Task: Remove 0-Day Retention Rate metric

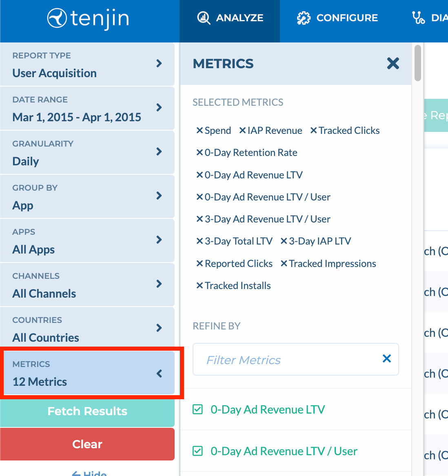Action: pos(199,152)
